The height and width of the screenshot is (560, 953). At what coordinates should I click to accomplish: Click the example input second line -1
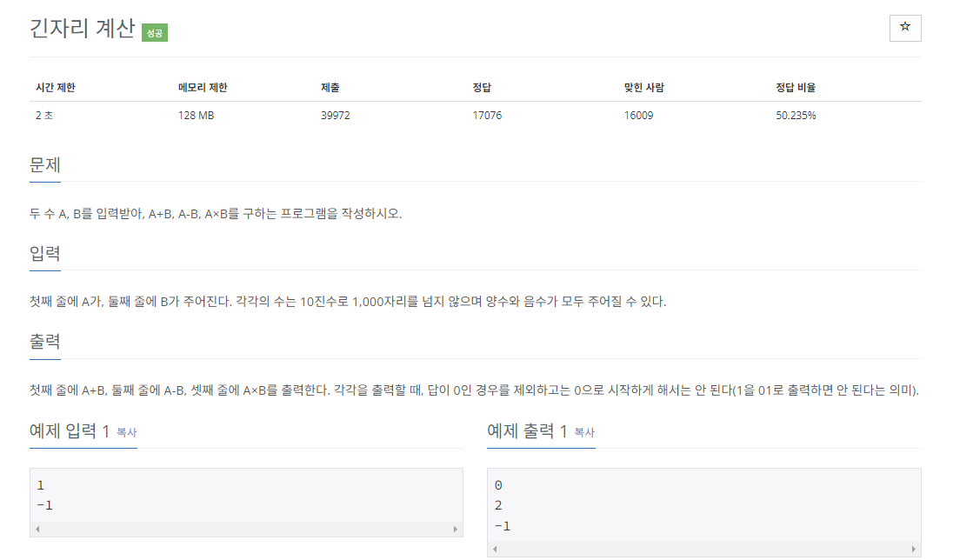[x=45, y=505]
